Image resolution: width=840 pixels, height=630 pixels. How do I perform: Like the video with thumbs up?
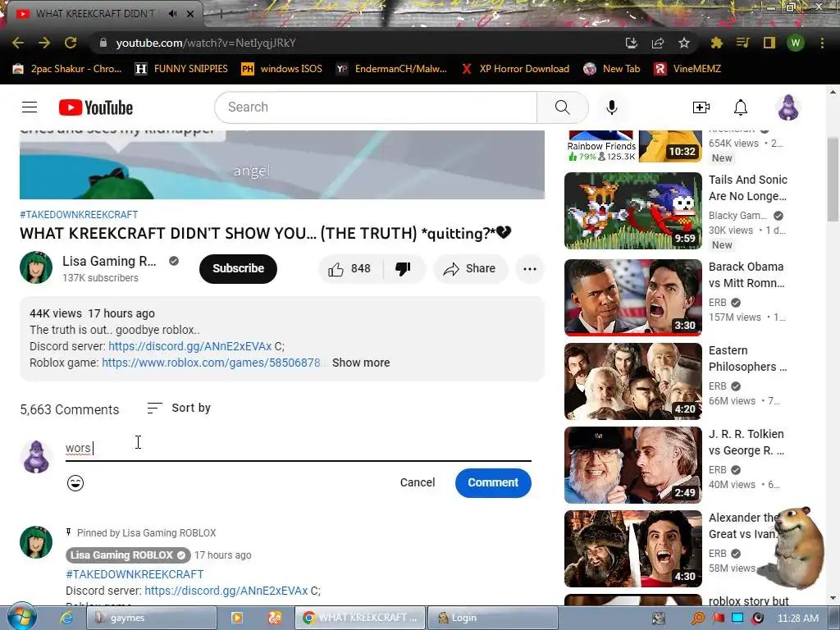coord(349,268)
